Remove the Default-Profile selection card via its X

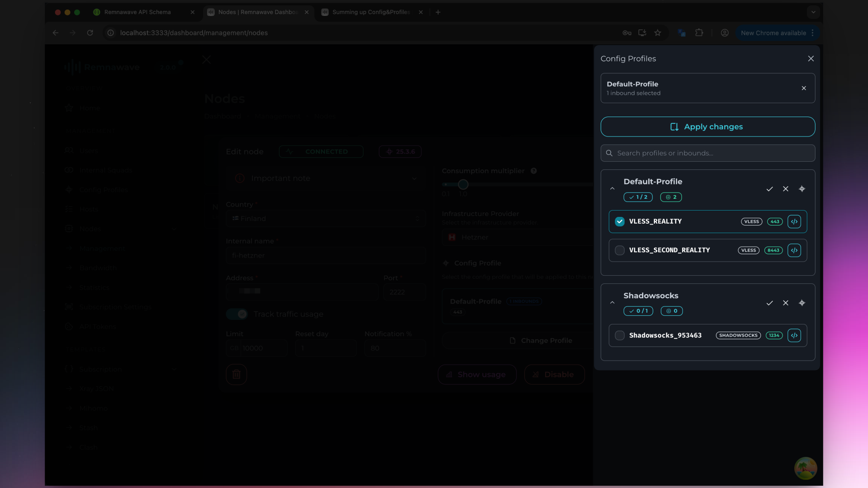coord(804,88)
